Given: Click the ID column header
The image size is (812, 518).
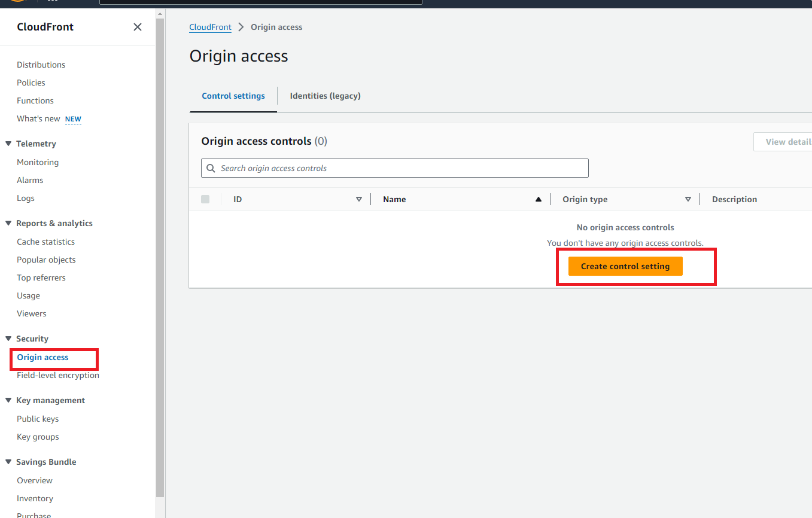Looking at the screenshot, I should click(238, 199).
